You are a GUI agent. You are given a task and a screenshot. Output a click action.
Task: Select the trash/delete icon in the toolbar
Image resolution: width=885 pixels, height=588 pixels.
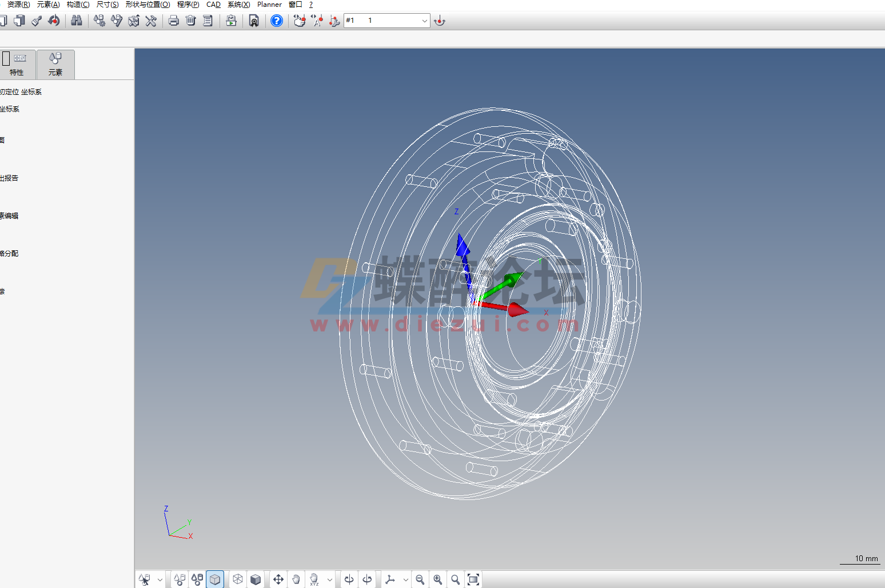tap(190, 20)
